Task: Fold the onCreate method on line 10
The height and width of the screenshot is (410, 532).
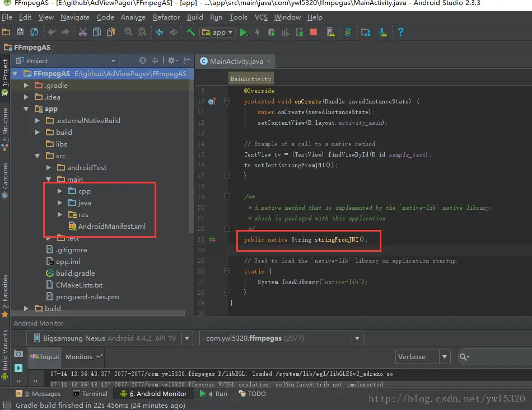Action: [x=227, y=101]
